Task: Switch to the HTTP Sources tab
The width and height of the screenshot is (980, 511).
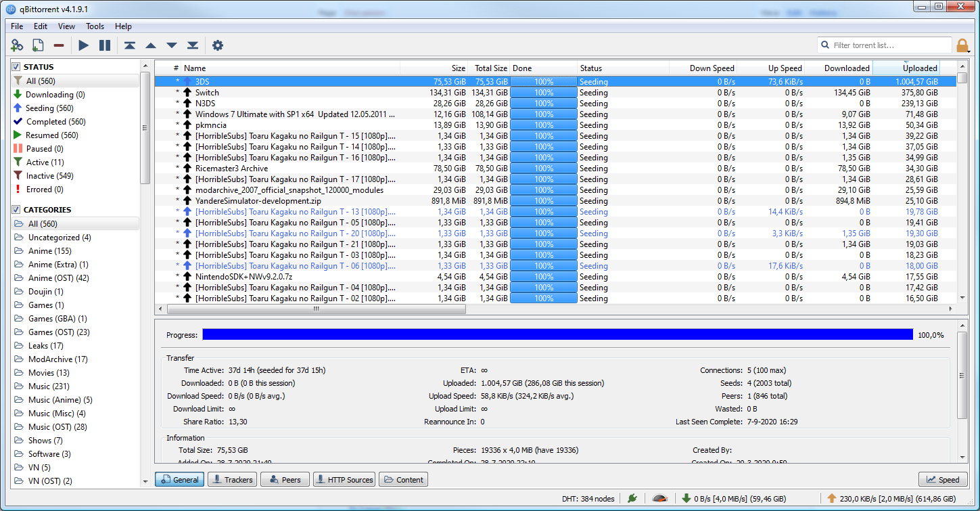Action: tap(344, 480)
